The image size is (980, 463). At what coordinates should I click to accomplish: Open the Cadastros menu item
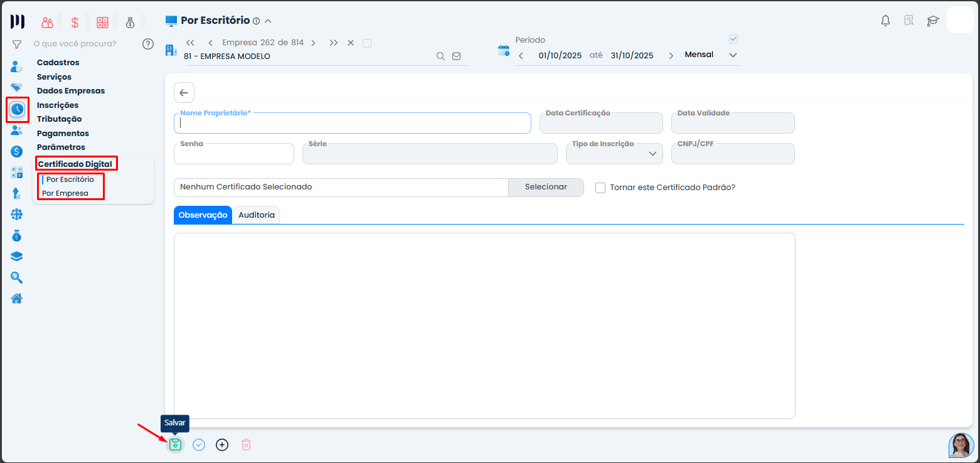pyautogui.click(x=58, y=63)
